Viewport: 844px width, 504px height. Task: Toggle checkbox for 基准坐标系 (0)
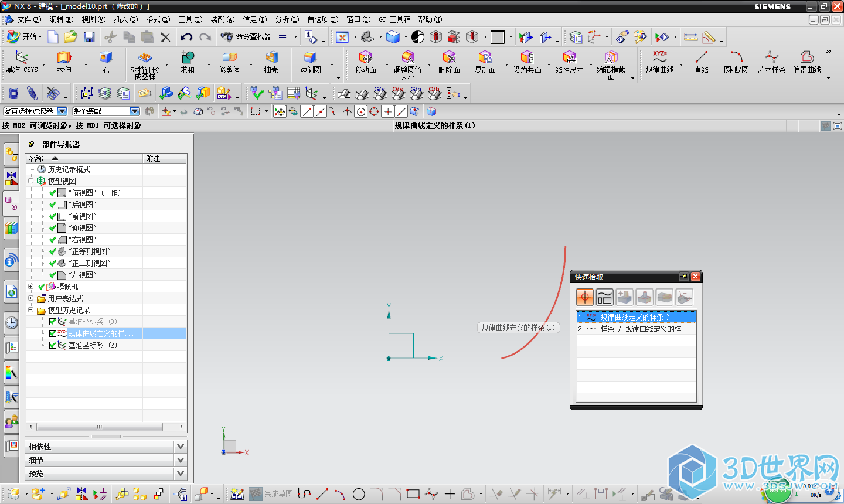pyautogui.click(x=53, y=322)
